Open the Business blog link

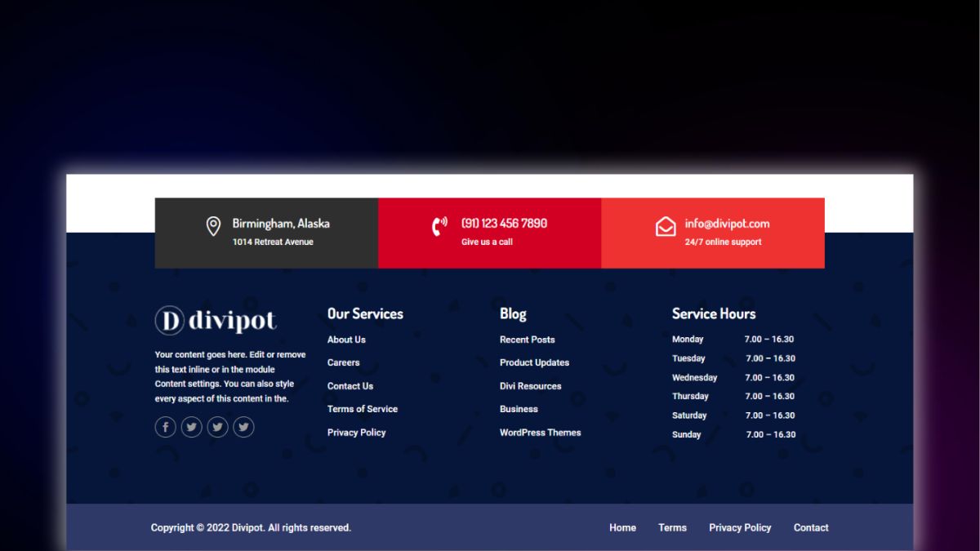click(519, 409)
